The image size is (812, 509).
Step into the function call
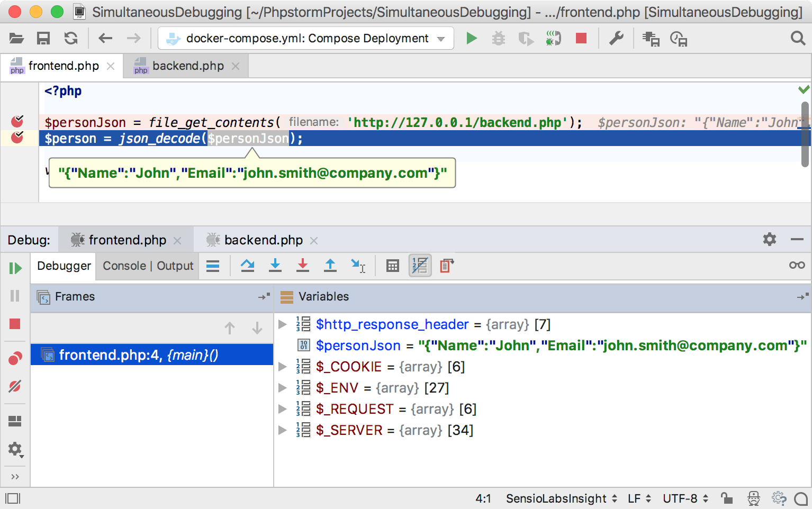pos(275,266)
